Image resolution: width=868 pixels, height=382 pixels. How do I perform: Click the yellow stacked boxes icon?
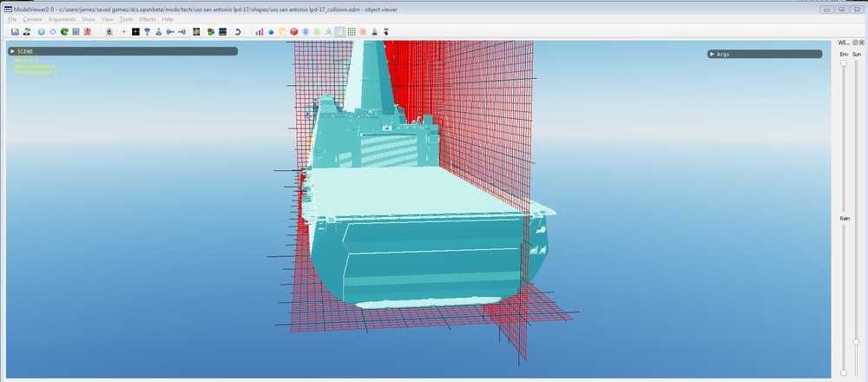pos(282,31)
